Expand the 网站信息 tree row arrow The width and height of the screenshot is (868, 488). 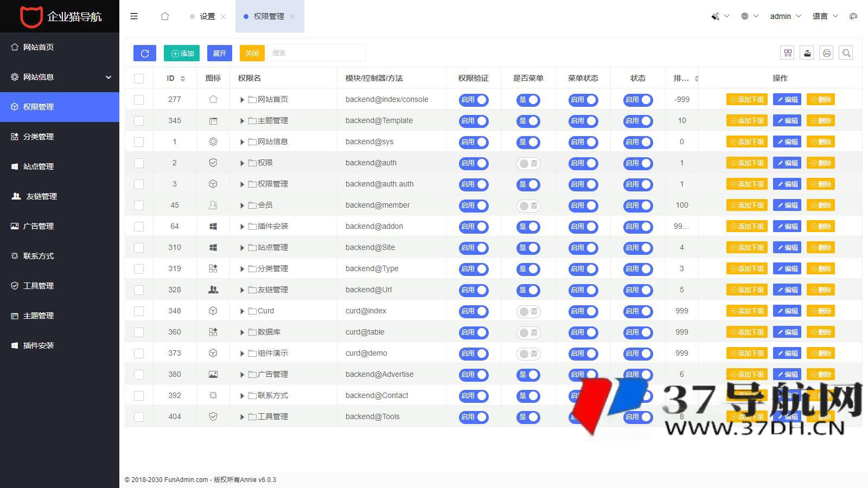click(x=242, y=142)
